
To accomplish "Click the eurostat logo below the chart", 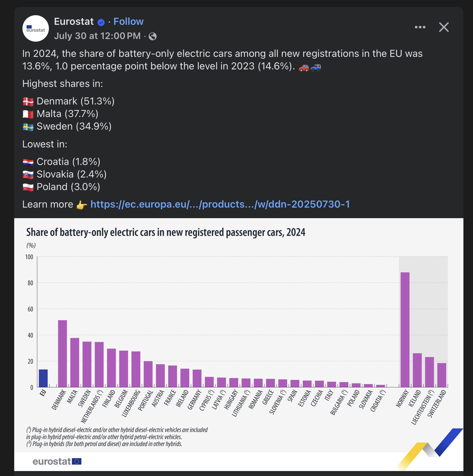I will 57,461.
